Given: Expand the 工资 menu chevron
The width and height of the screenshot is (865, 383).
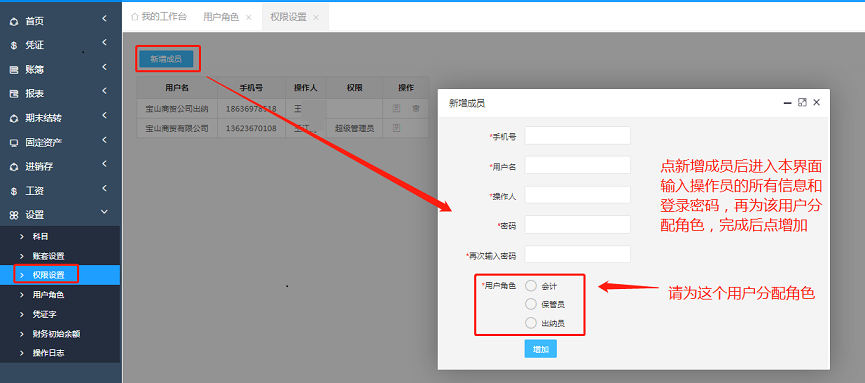Looking at the screenshot, I should pyautogui.click(x=104, y=188).
